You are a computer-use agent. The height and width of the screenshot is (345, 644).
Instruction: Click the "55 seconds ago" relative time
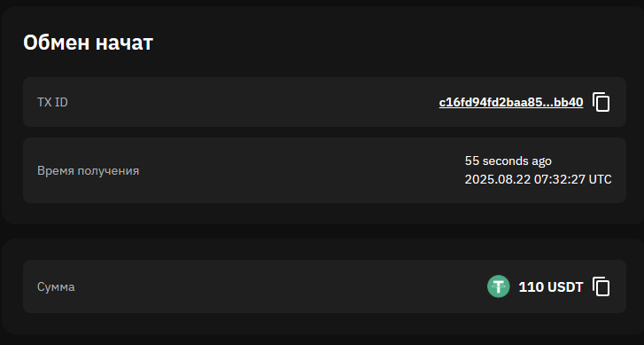pyautogui.click(x=508, y=161)
